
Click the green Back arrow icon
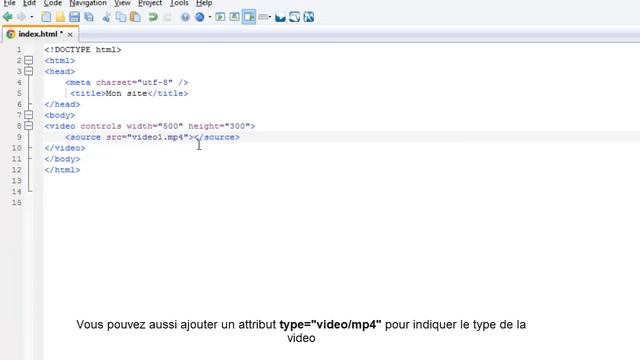tap(7, 17)
